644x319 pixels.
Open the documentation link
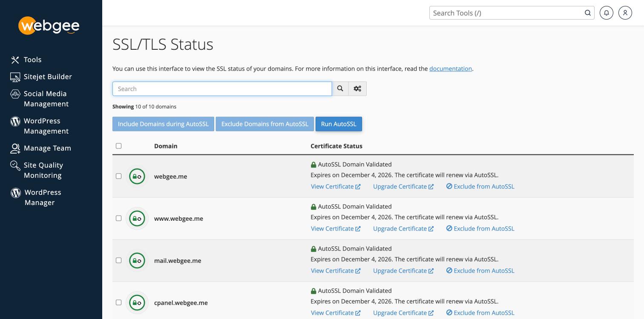pos(451,68)
